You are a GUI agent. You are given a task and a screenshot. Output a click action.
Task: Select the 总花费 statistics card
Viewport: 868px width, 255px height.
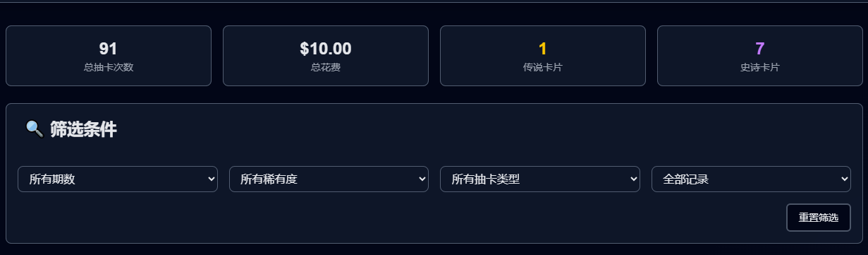326,56
